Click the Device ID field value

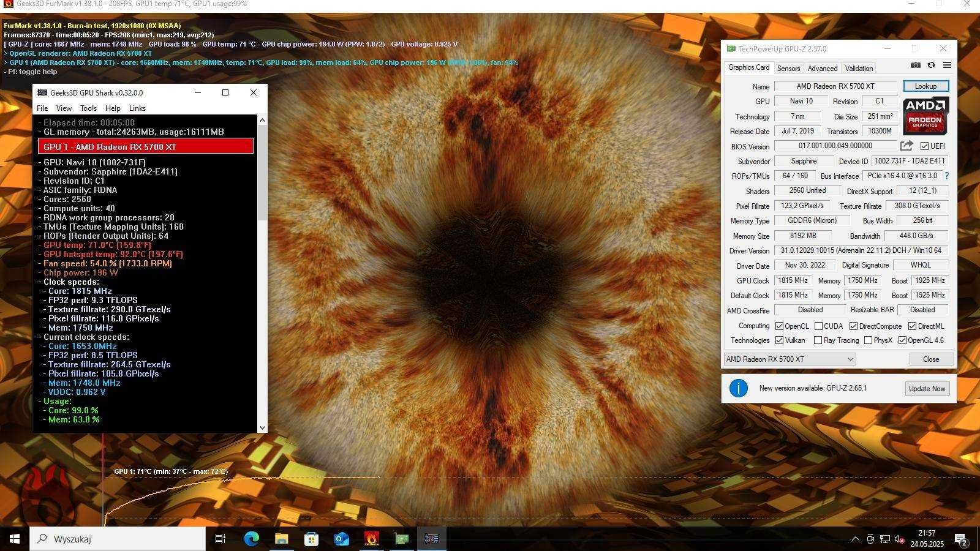(910, 161)
